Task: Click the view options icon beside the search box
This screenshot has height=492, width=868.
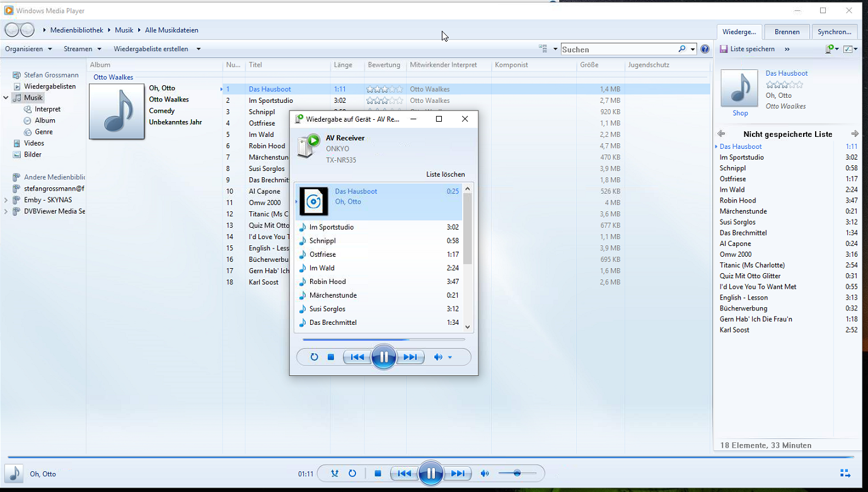Action: (543, 49)
